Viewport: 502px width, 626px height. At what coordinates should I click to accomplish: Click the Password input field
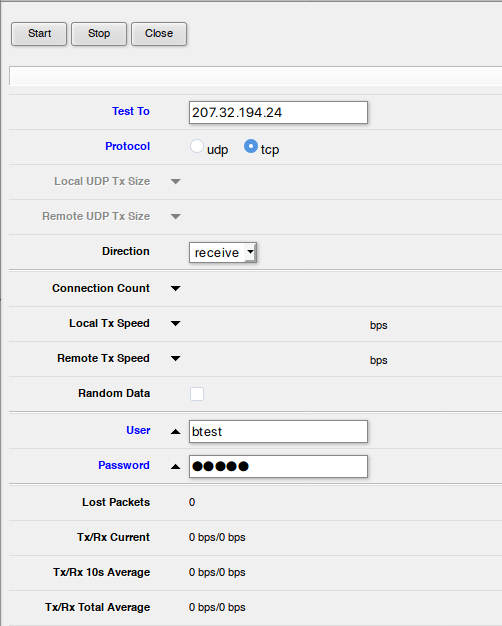point(278,467)
